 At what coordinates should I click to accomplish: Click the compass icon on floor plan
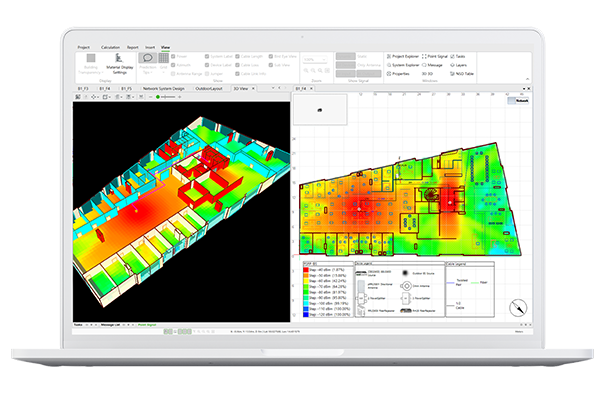[518, 308]
